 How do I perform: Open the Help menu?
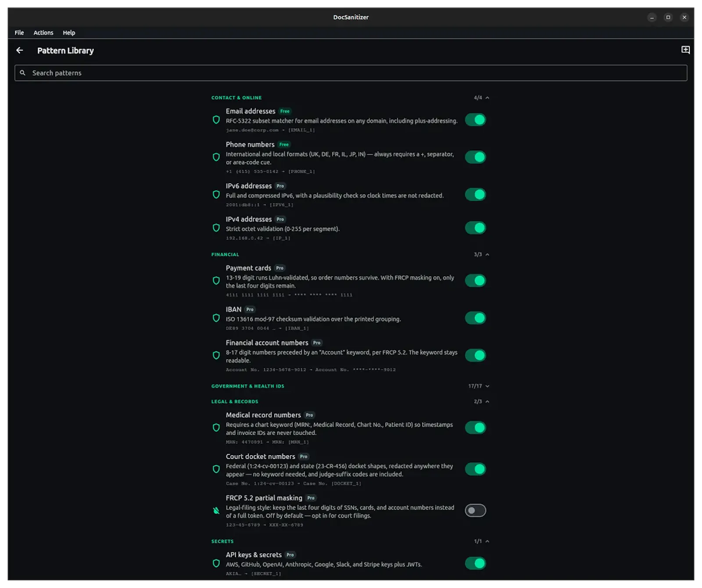pos(69,33)
